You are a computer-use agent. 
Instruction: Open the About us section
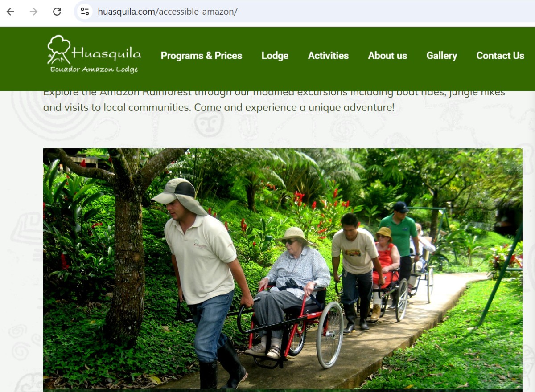(387, 56)
